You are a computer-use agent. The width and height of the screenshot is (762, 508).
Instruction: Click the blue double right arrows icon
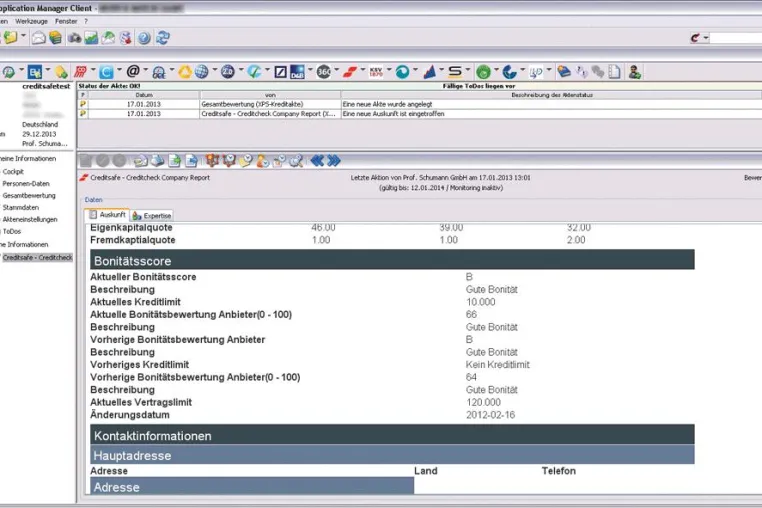click(x=333, y=160)
